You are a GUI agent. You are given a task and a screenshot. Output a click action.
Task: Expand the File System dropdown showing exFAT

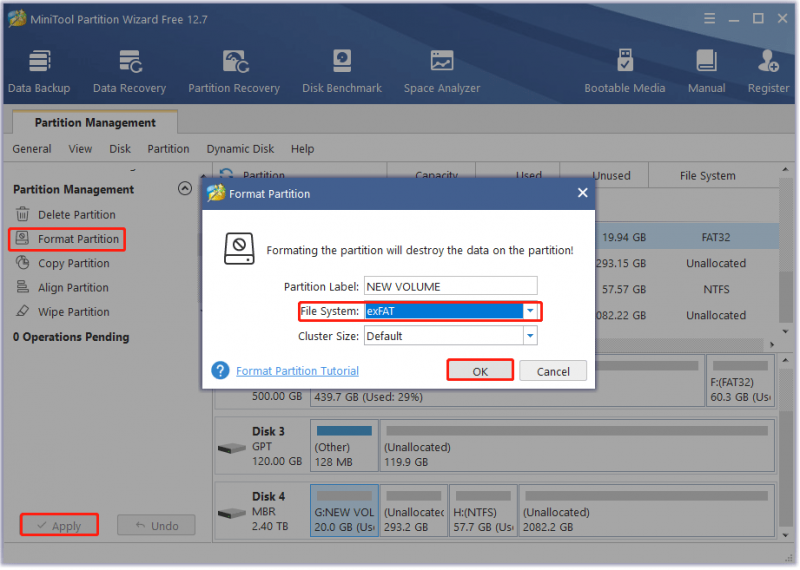[530, 311]
